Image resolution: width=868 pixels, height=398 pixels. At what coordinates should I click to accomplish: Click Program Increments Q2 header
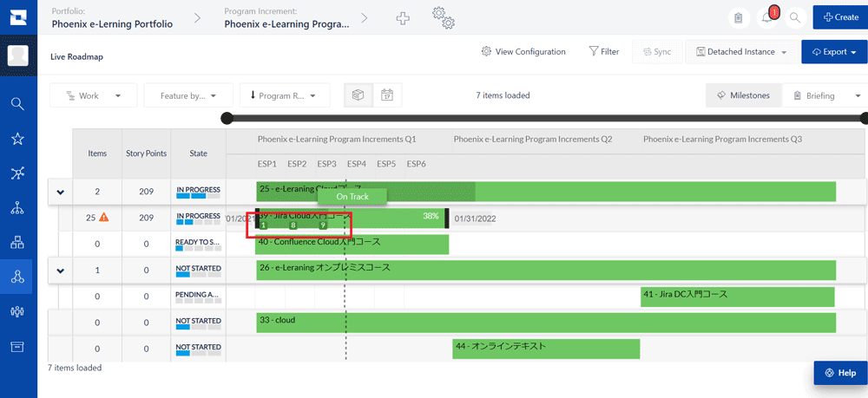[x=533, y=140]
